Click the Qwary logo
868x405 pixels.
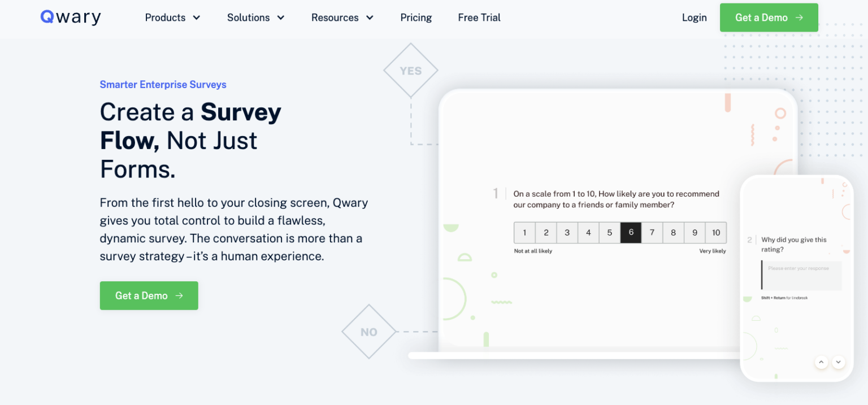coord(70,17)
